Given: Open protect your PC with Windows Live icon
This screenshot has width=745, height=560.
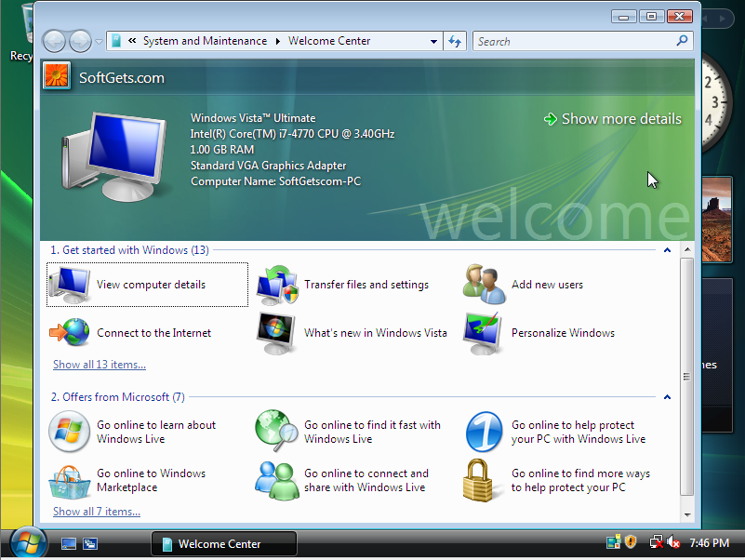Looking at the screenshot, I should tap(485, 432).
